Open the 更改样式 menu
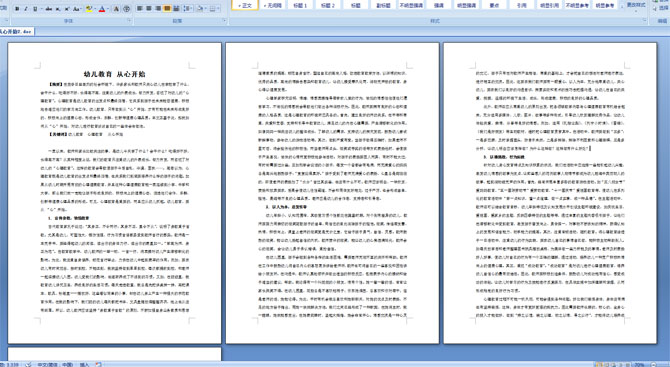This screenshot has width=670, height=367. tap(636, 5)
